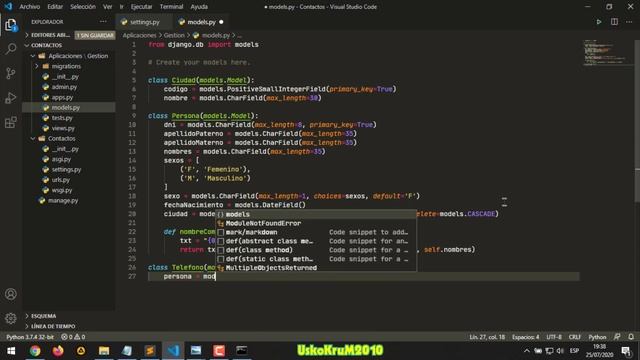Open File Explorer from the taskbar

(104, 351)
